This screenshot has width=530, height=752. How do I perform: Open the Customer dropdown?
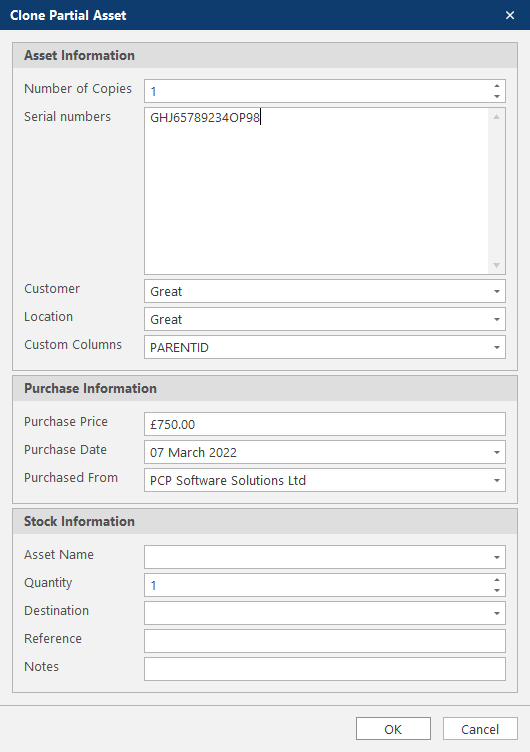pyautogui.click(x=496, y=292)
